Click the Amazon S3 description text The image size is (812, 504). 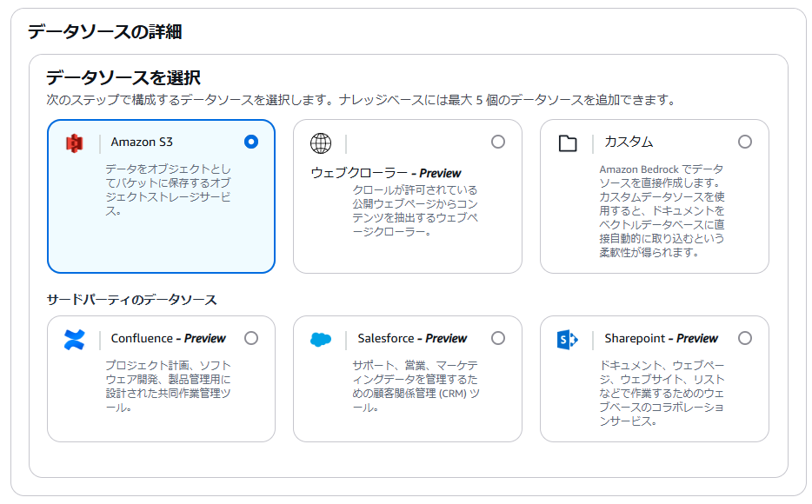coord(169,190)
